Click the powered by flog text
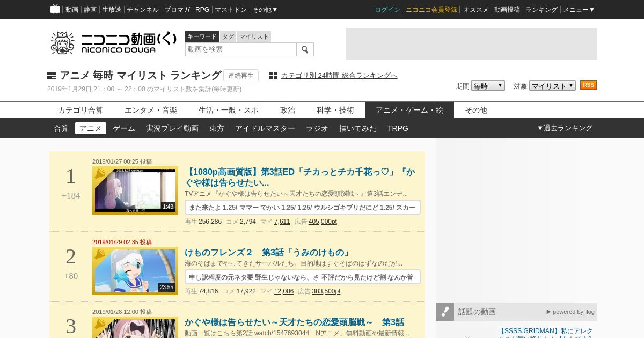 pos(570,312)
